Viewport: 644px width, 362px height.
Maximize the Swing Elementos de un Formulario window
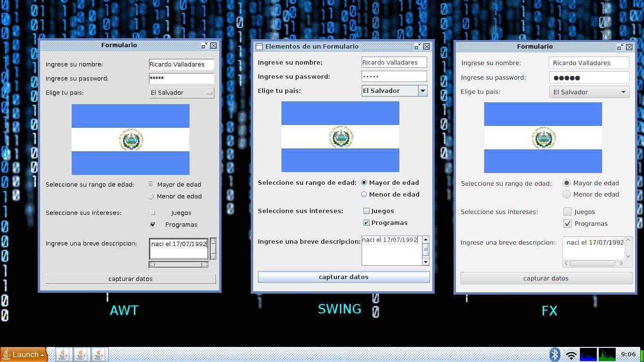pyautogui.click(x=417, y=47)
